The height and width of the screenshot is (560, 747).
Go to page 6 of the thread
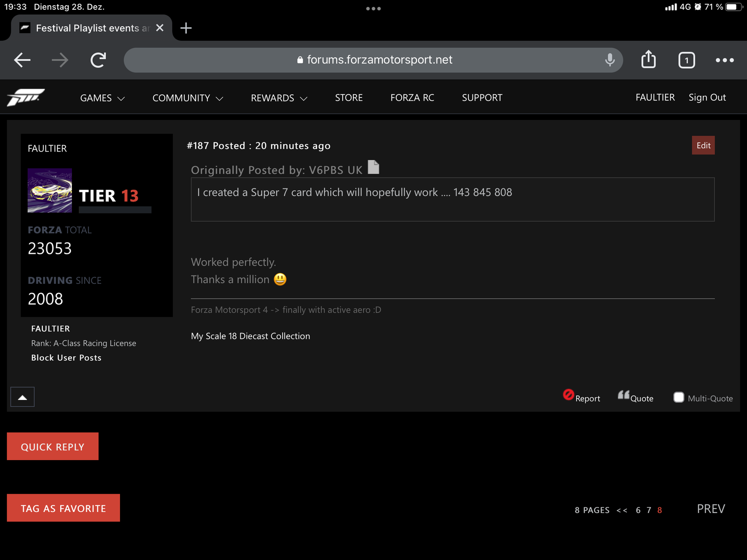pyautogui.click(x=638, y=510)
